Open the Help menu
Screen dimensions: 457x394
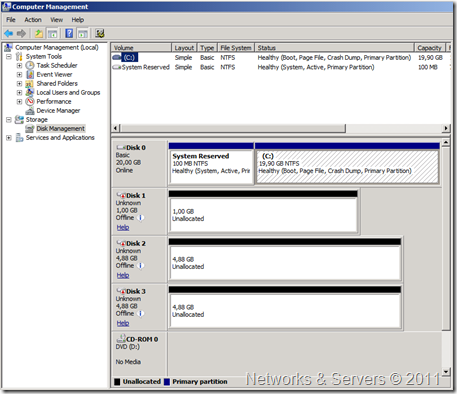pyautogui.click(x=78, y=20)
